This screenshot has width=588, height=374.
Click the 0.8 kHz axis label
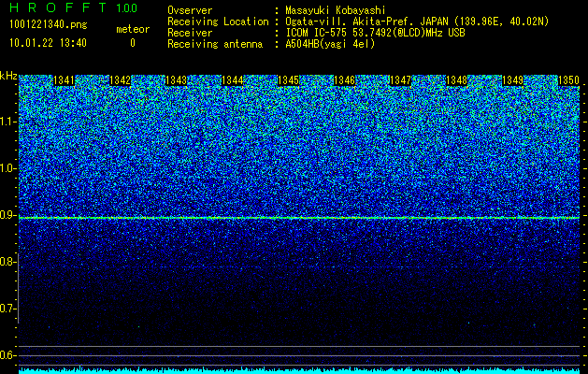(7, 262)
